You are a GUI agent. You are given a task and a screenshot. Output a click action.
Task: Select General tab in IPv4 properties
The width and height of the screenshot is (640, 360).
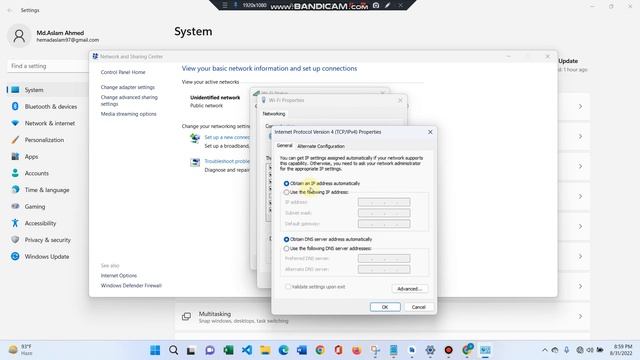(284, 146)
